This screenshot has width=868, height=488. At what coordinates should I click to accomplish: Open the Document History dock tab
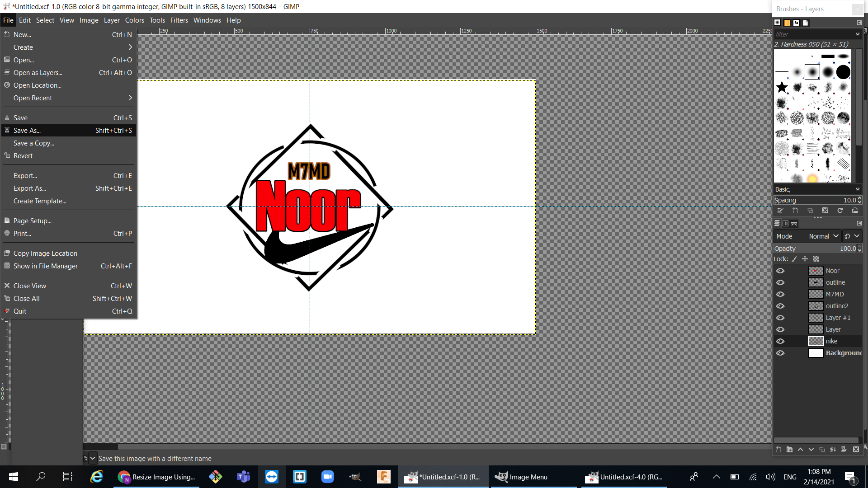click(805, 23)
